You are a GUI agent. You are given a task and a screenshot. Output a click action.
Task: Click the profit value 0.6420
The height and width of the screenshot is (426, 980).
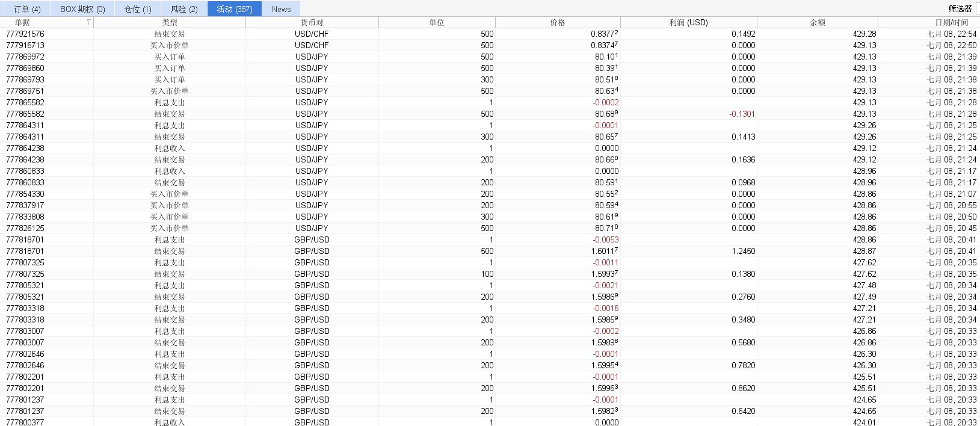[x=743, y=412]
